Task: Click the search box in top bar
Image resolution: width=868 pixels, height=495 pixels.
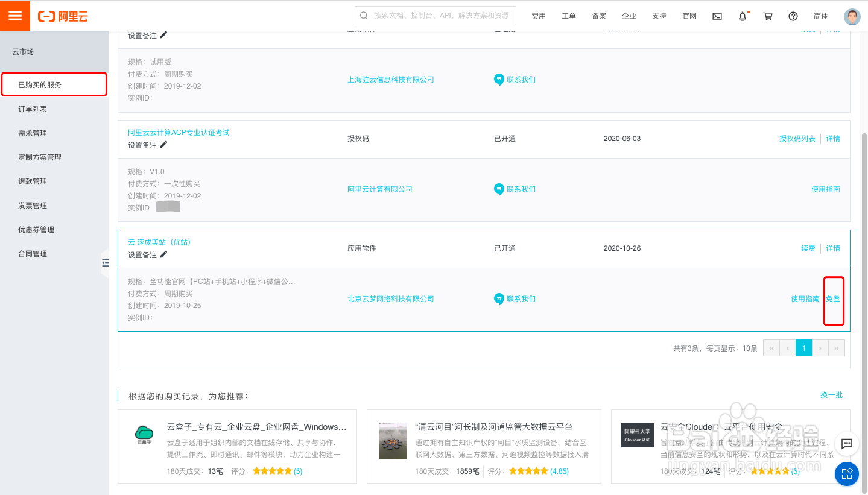Action: [436, 16]
